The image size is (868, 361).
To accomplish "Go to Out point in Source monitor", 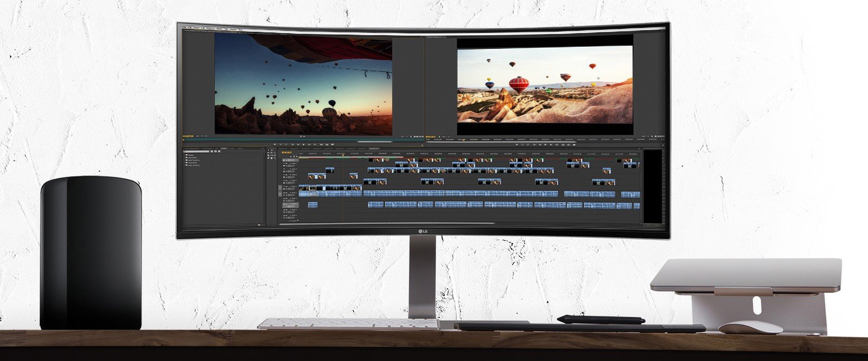I will [x=315, y=144].
